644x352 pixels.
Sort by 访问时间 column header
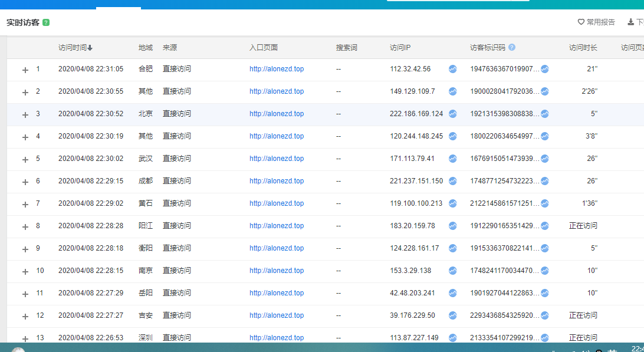[75, 48]
